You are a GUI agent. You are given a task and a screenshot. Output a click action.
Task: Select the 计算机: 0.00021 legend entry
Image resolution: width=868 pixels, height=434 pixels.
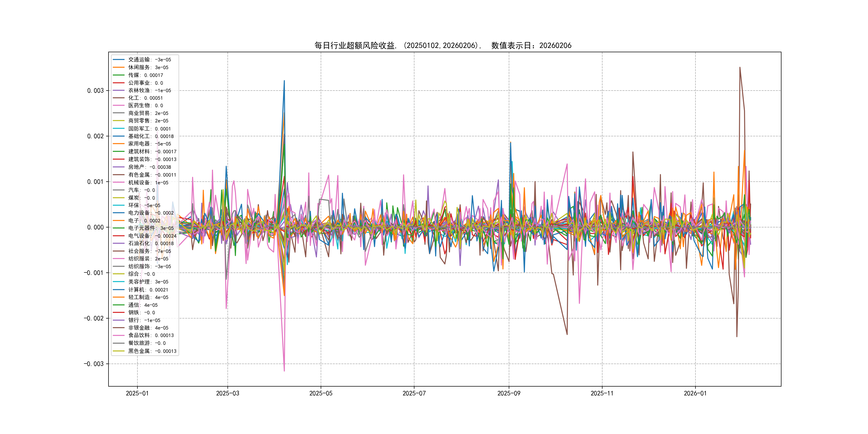pyautogui.click(x=148, y=290)
